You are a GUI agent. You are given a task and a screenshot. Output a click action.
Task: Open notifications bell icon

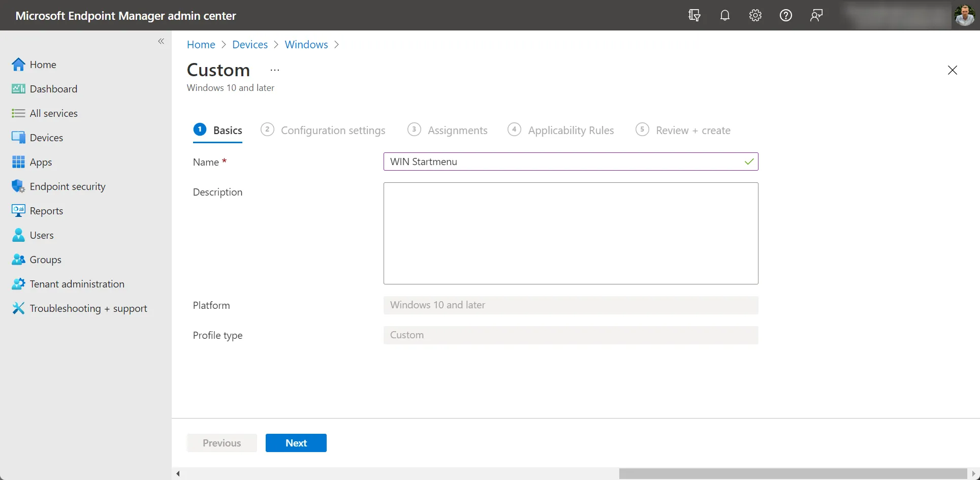click(x=725, y=15)
